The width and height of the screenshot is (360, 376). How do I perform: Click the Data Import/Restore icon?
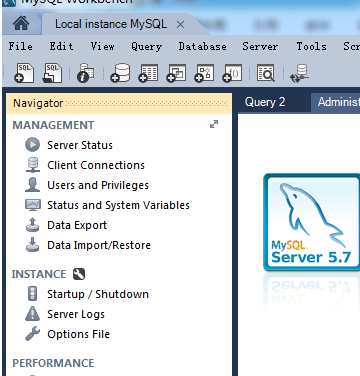(32, 245)
